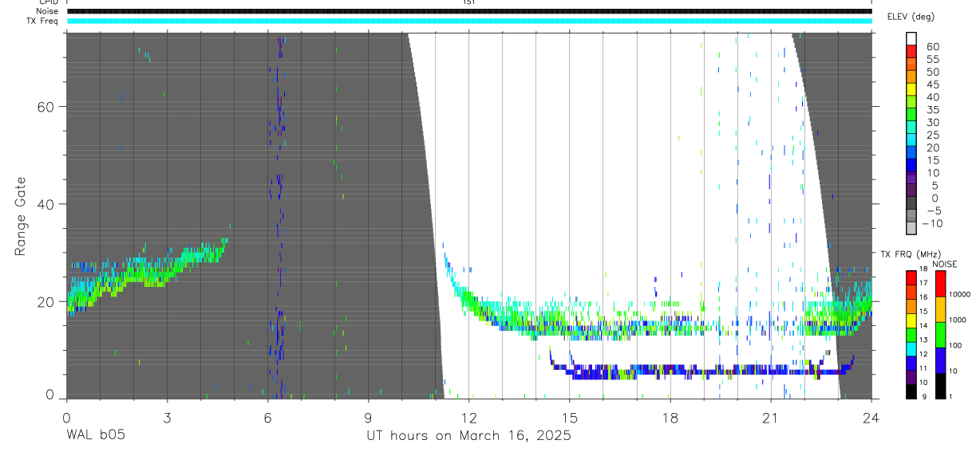Click the 'Noise' label beside the black top bar
The width and height of the screenshot is (980, 452).
coord(47,11)
